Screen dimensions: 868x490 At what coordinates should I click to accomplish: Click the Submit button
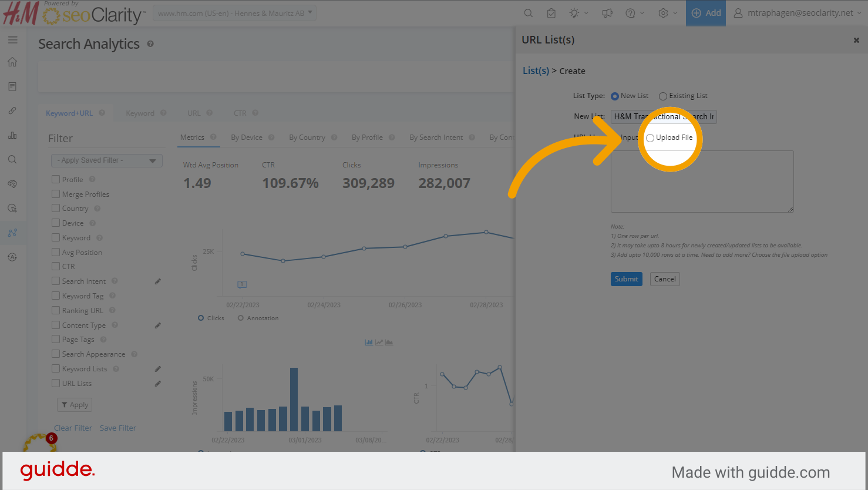[x=627, y=279]
